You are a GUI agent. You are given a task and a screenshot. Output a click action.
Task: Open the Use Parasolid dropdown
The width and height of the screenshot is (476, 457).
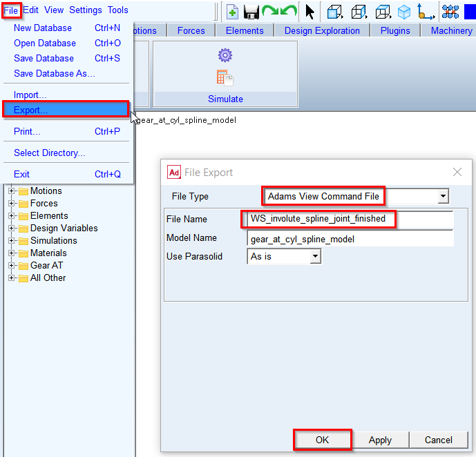pyautogui.click(x=284, y=256)
